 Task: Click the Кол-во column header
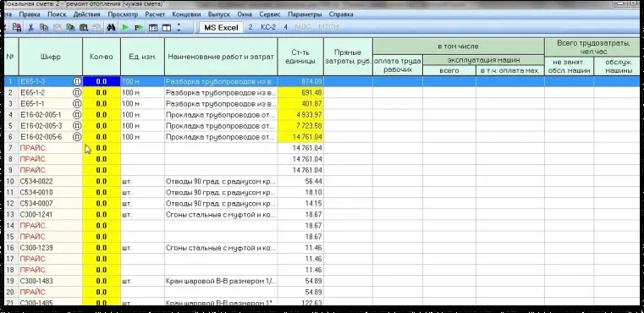tap(102, 57)
